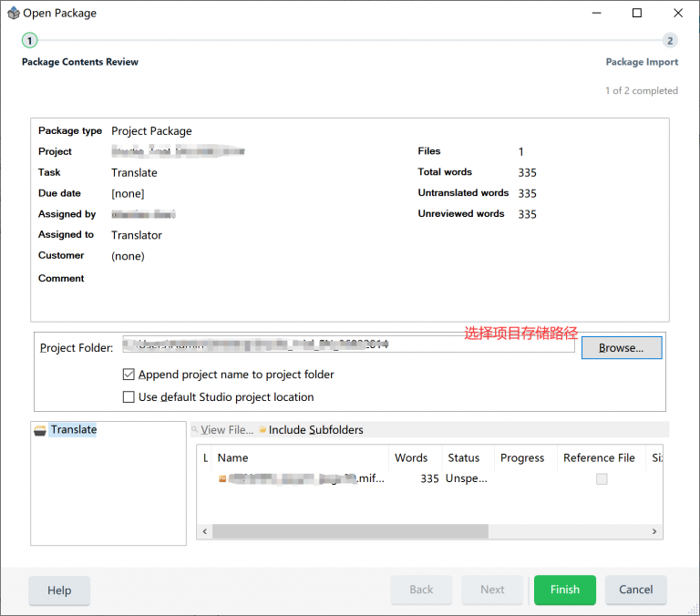Toggle the Reference File checkbox in file row
This screenshot has width=700, height=616.
point(602,479)
